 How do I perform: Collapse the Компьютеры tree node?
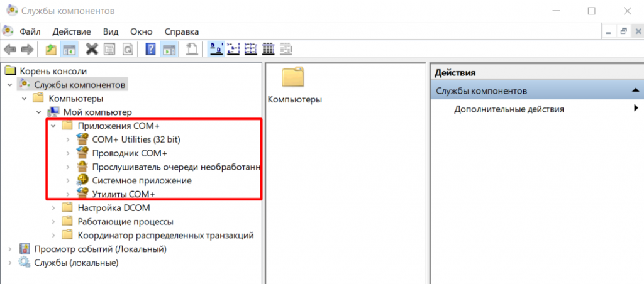click(x=25, y=99)
